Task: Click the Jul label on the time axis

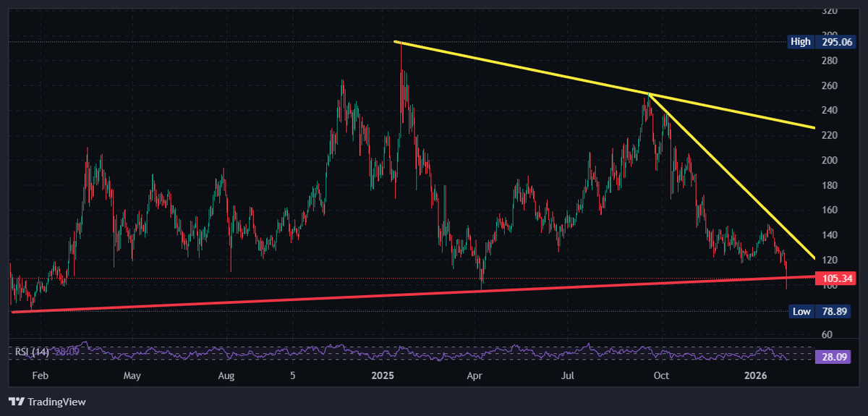Action: [x=569, y=376]
